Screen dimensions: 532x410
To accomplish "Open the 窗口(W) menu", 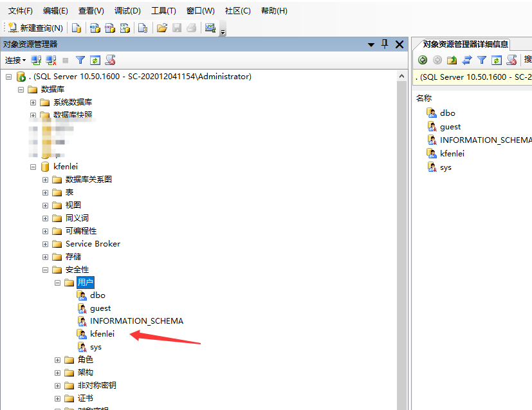I will [201, 11].
